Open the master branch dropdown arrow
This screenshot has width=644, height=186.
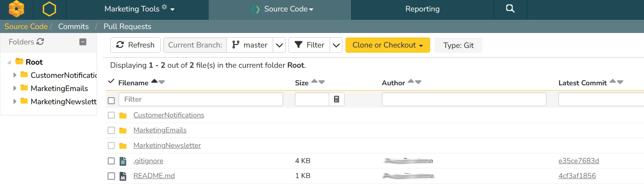click(x=280, y=45)
